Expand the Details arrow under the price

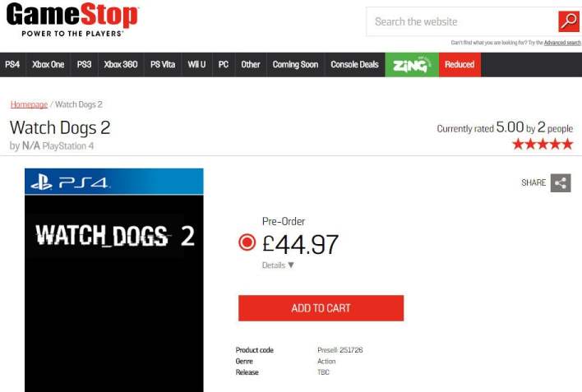tap(291, 265)
